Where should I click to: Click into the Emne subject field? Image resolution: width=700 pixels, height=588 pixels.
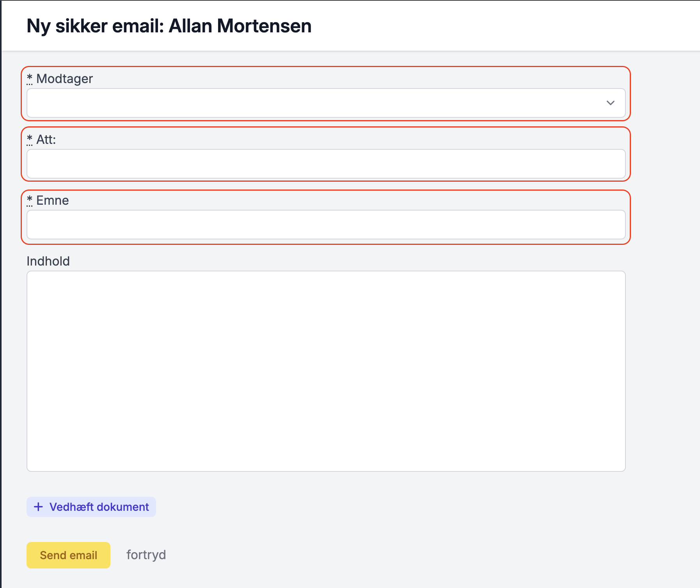[326, 225]
